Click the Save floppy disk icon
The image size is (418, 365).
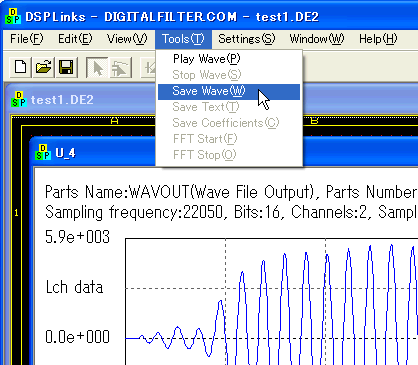pyautogui.click(x=66, y=67)
